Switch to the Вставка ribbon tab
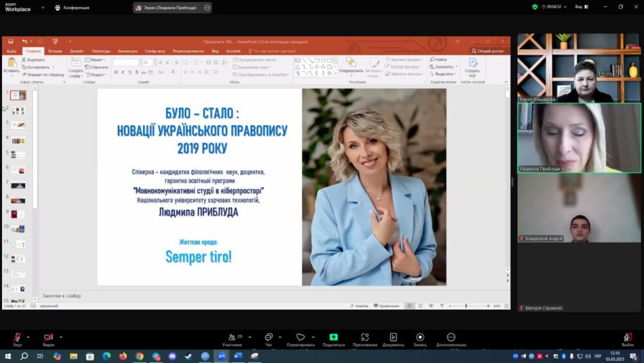Viewport: 644px width, 363px height. [x=55, y=51]
